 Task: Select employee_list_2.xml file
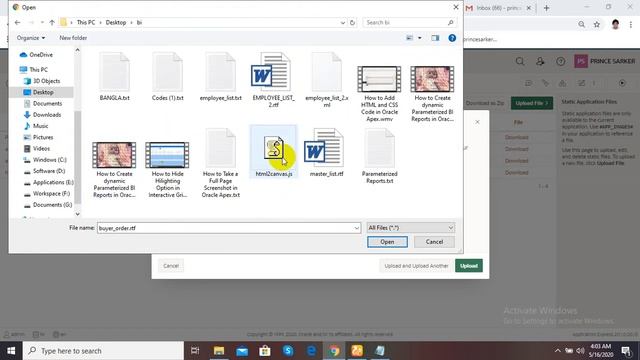327,80
